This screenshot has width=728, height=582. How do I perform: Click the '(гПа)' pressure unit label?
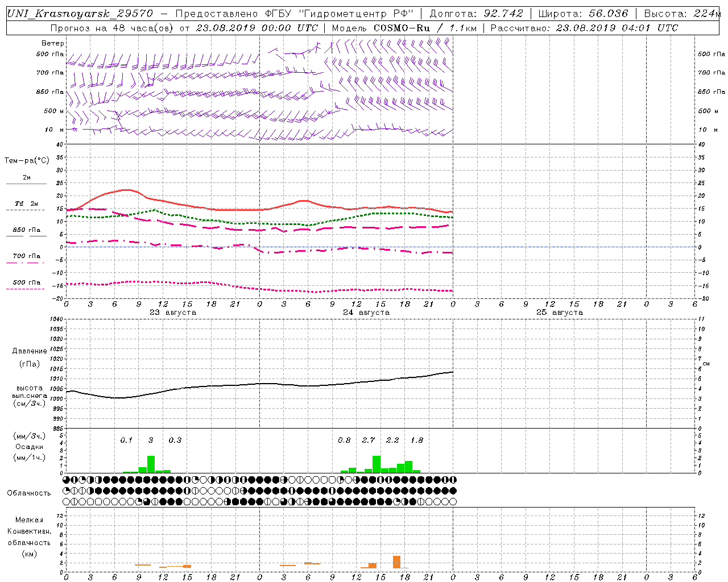tap(30, 364)
